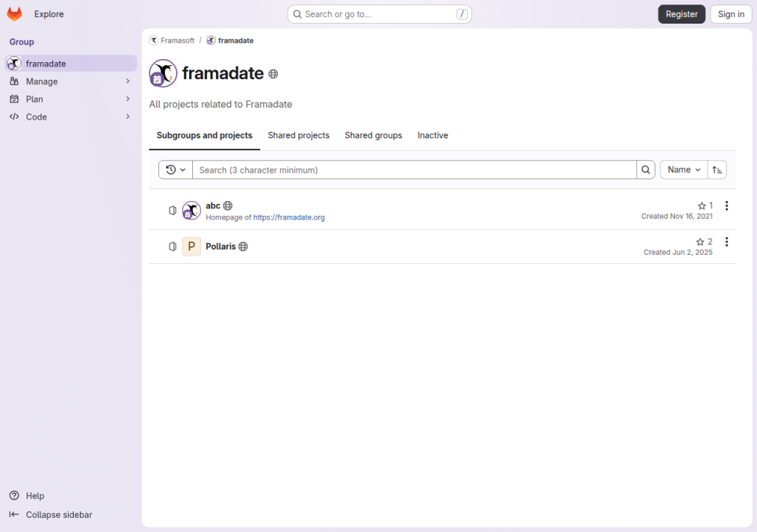This screenshot has height=532, width=757.
Task: Click 'All projects related to Framadate' description
Action: point(220,104)
